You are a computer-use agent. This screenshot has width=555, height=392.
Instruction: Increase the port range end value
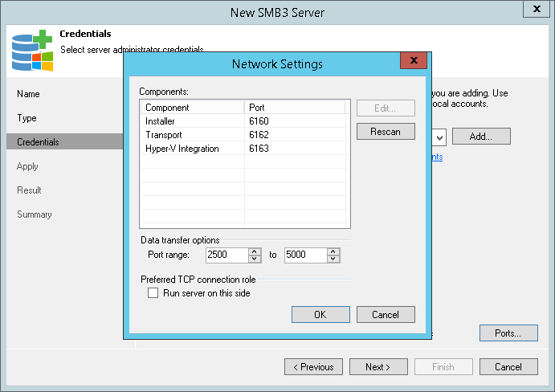333,251
